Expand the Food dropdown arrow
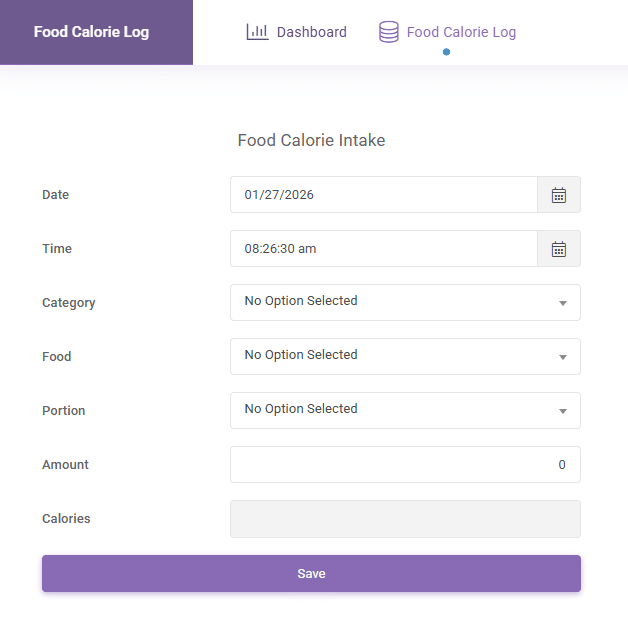 [x=562, y=357]
